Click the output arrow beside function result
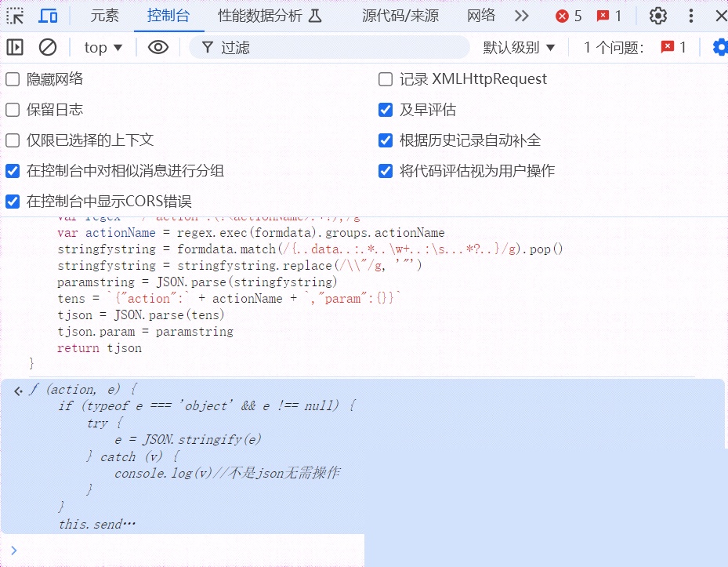Image resolution: width=728 pixels, height=567 pixels. [19, 391]
